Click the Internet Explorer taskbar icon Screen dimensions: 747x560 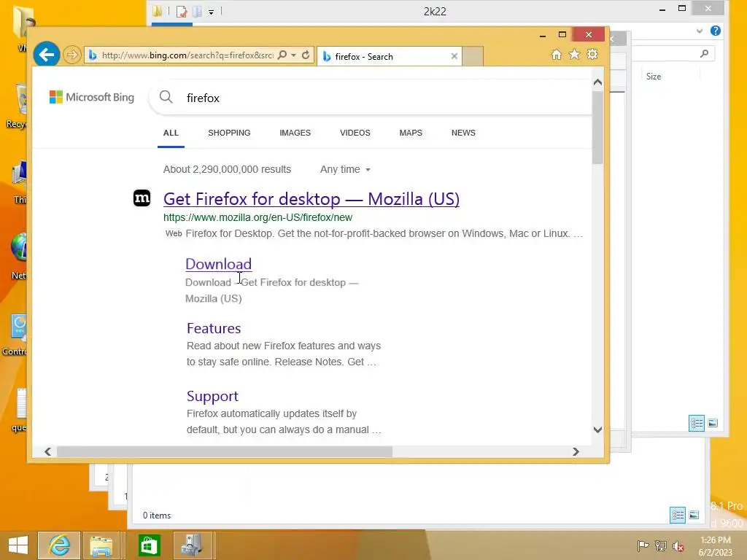59,545
